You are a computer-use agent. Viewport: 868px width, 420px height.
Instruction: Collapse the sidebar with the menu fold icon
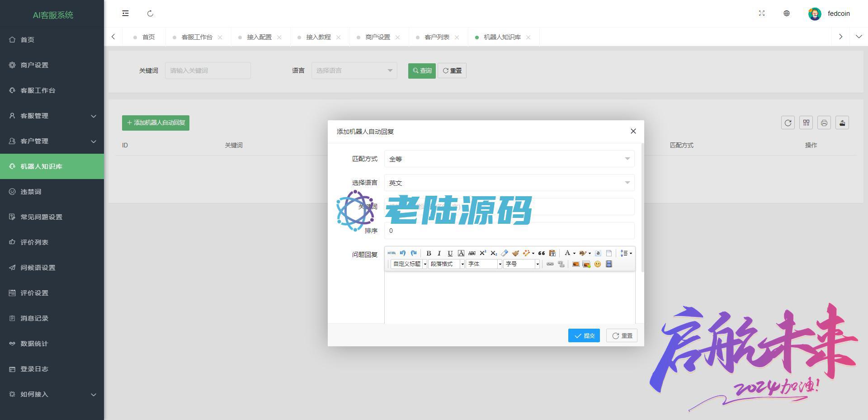point(125,14)
